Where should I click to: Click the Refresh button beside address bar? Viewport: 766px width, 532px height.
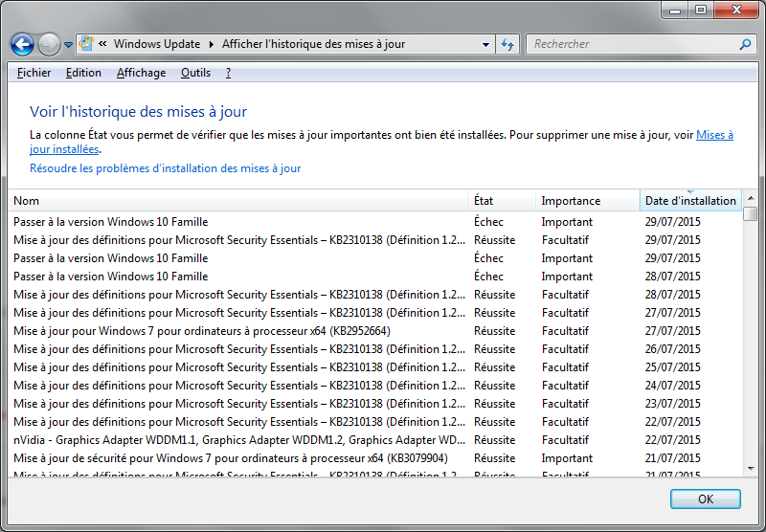pos(507,44)
